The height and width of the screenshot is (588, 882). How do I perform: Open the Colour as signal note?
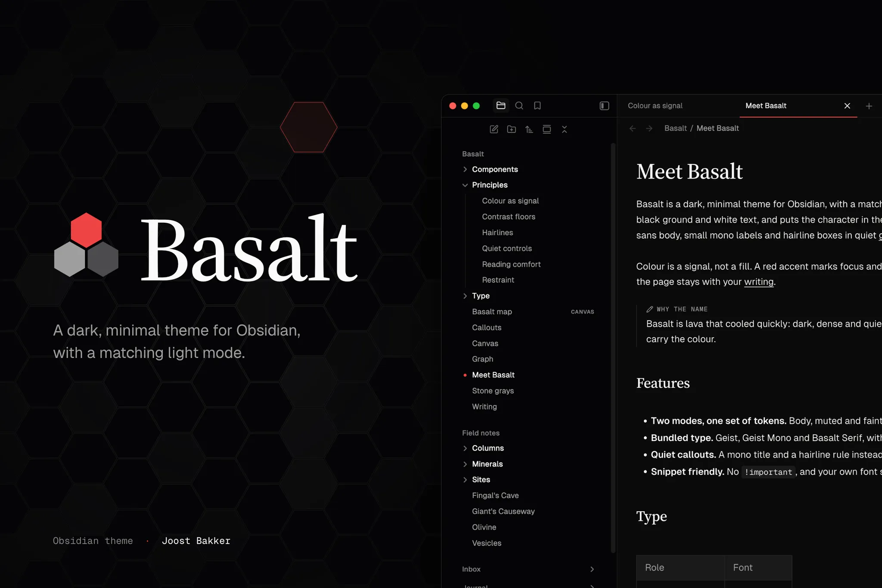510,201
